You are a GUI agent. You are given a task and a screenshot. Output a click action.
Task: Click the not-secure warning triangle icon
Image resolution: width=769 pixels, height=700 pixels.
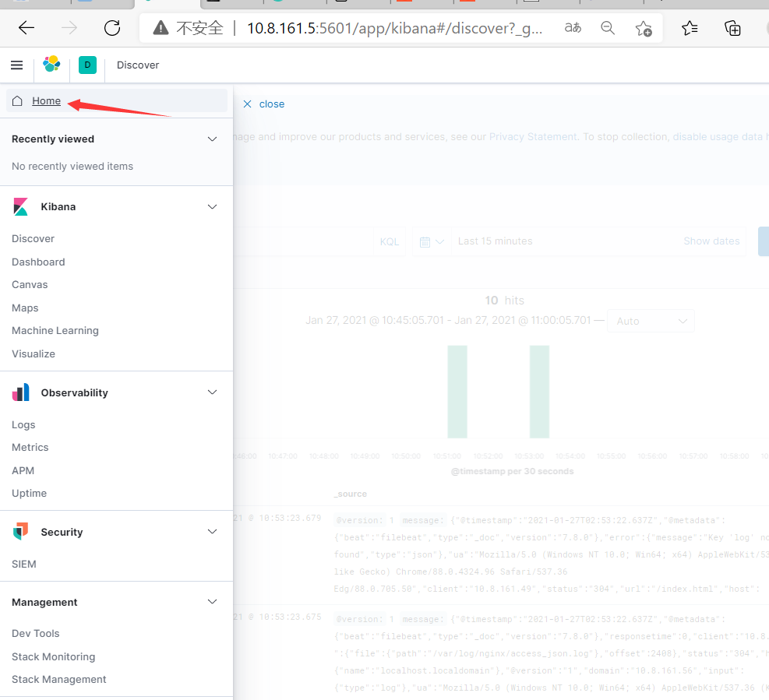161,28
